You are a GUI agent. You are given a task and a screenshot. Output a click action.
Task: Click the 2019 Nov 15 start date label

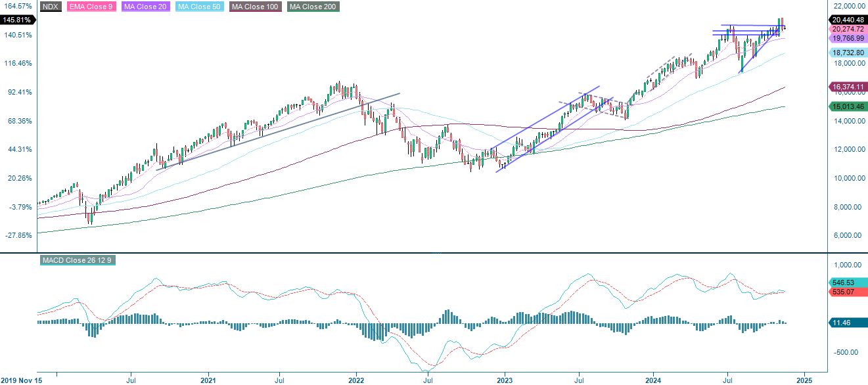coord(20,380)
